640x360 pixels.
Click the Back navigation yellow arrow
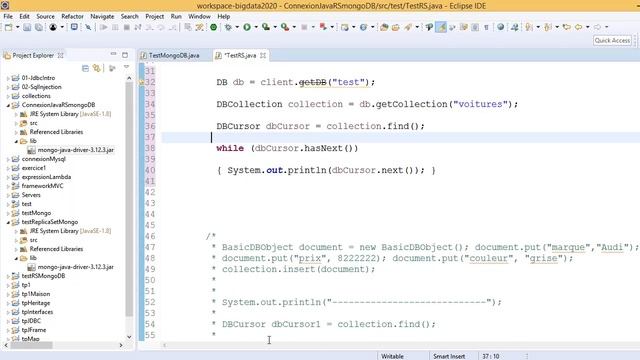578,27
